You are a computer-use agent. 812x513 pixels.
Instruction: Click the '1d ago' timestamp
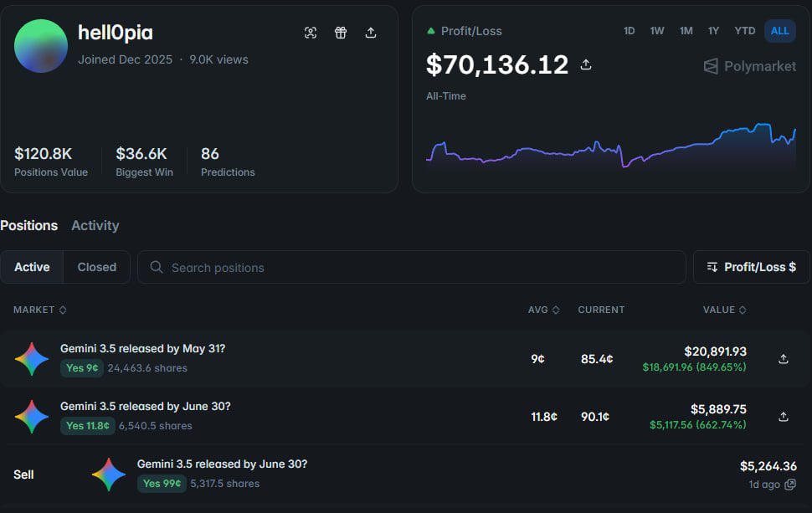[x=763, y=484]
